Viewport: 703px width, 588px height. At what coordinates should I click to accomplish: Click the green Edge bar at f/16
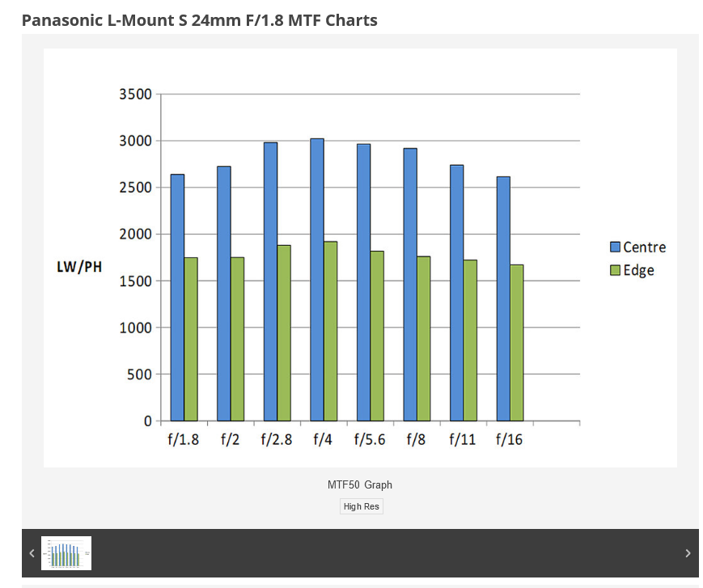click(516, 343)
